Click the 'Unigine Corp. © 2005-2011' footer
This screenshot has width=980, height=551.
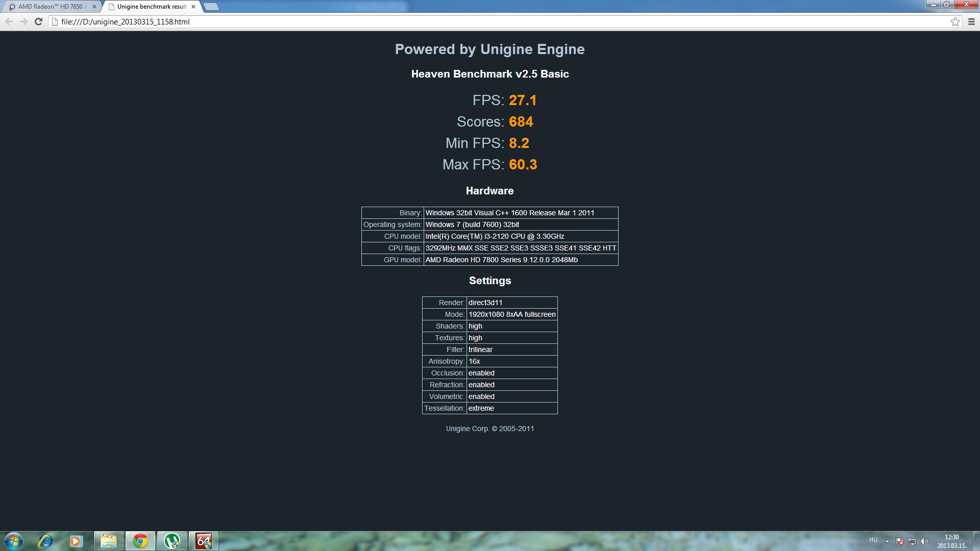coord(490,429)
